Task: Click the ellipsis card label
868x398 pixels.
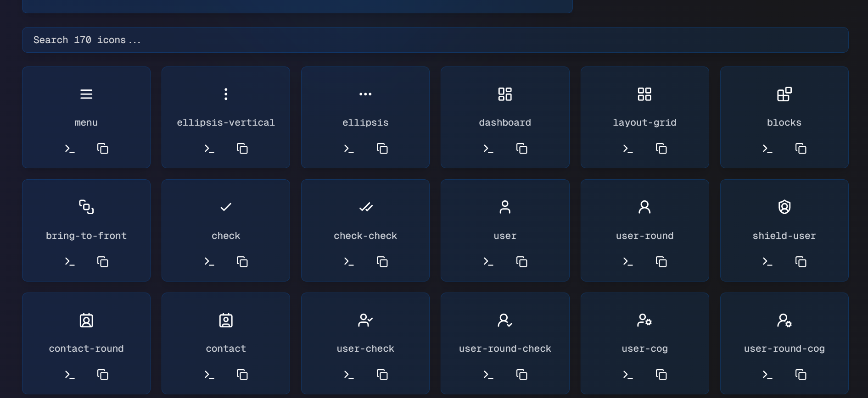Action: click(x=365, y=122)
